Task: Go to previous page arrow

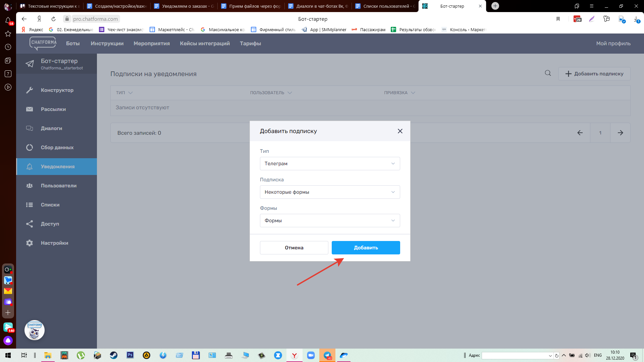Action: tap(580, 133)
